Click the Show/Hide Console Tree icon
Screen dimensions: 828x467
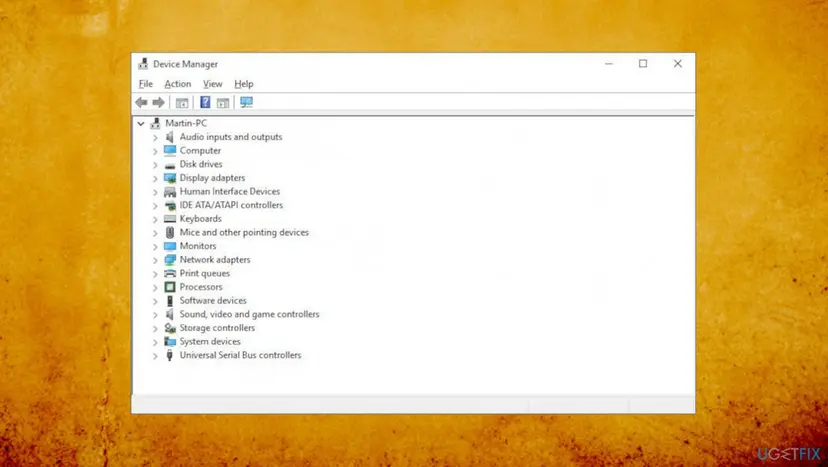coord(182,102)
